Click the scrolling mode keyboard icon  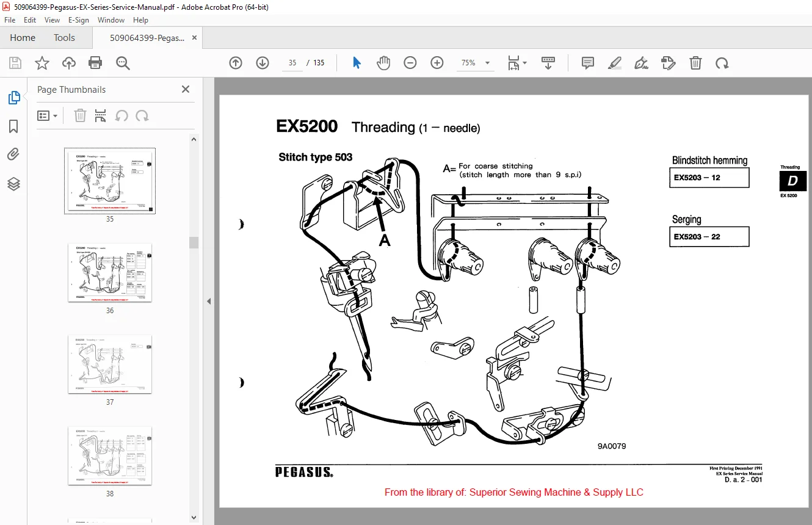(x=548, y=63)
